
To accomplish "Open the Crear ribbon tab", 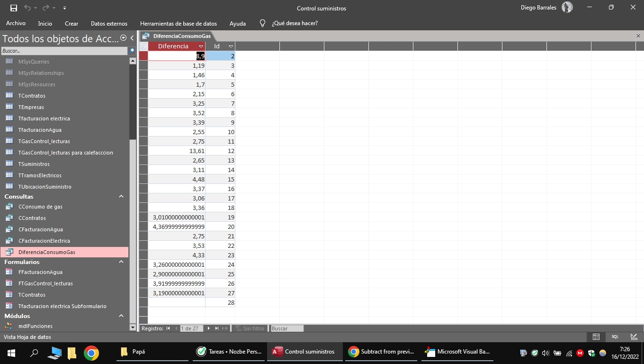I will point(72,23).
